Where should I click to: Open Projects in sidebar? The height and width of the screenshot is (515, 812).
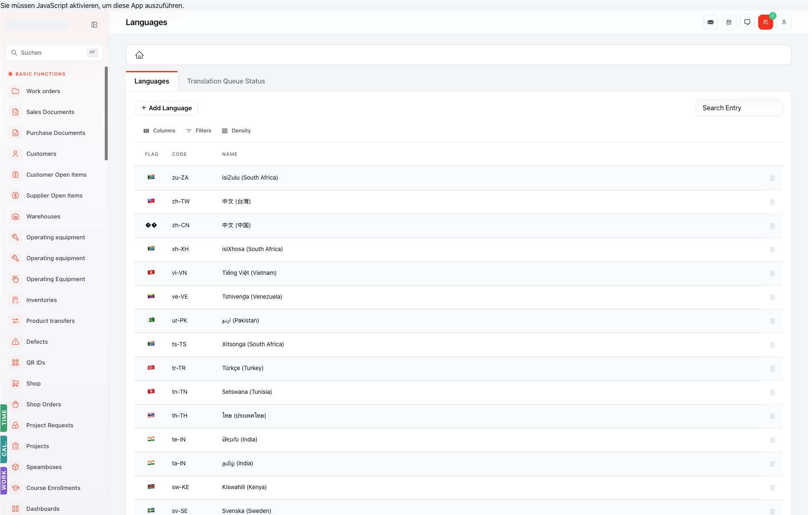point(54,446)
